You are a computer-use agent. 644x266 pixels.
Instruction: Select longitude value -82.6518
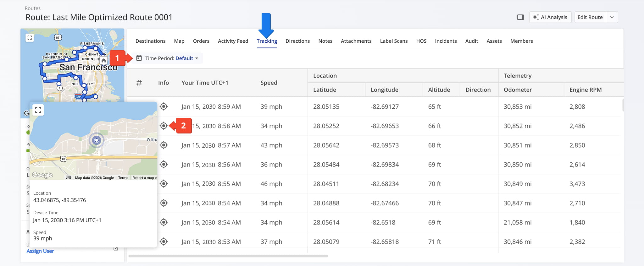pyautogui.click(x=383, y=223)
